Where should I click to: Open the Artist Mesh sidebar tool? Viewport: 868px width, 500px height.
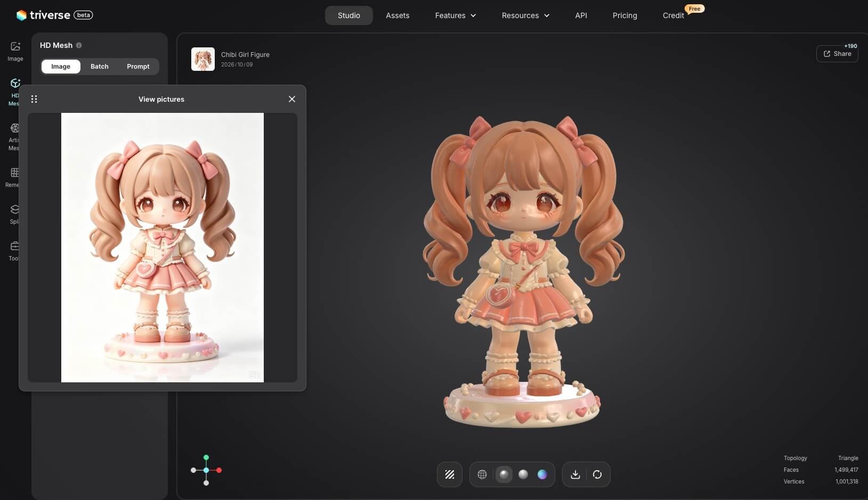pos(14,137)
